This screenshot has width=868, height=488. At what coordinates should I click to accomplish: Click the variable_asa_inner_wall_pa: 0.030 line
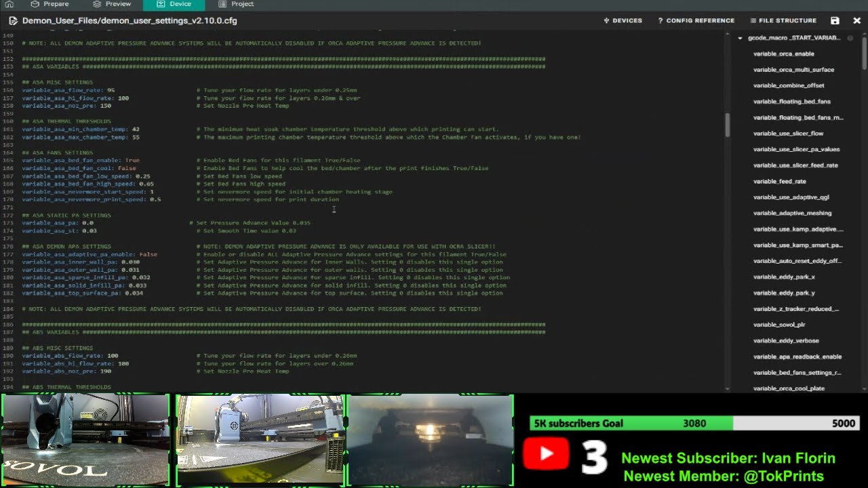click(x=81, y=262)
